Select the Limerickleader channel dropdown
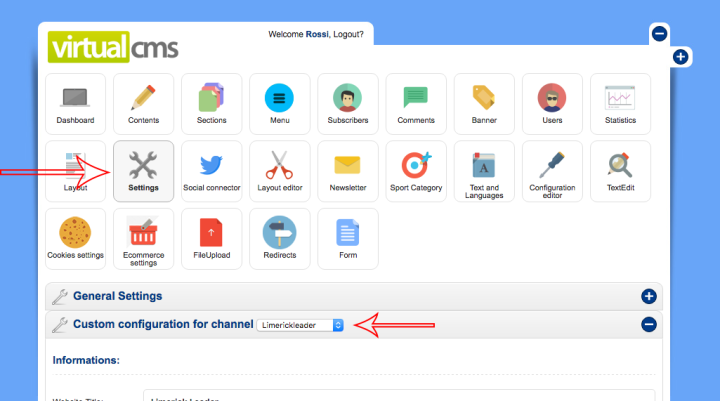This screenshot has width=720, height=401. click(x=300, y=325)
